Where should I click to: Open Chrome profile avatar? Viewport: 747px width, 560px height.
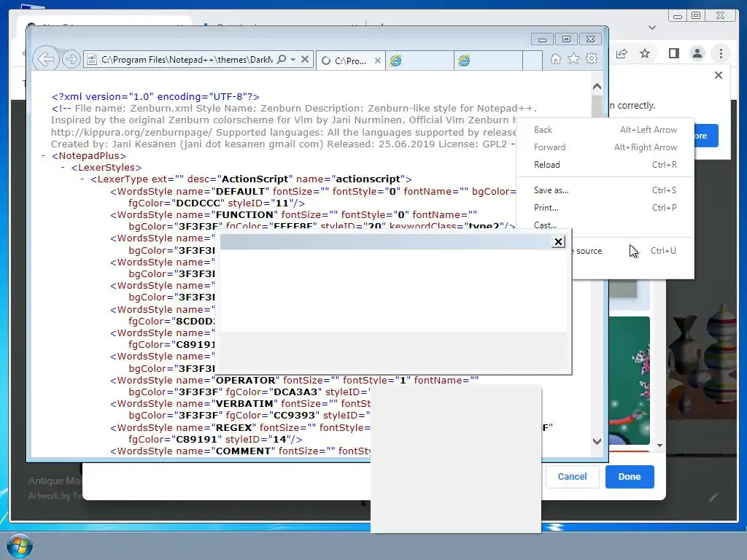coord(697,53)
